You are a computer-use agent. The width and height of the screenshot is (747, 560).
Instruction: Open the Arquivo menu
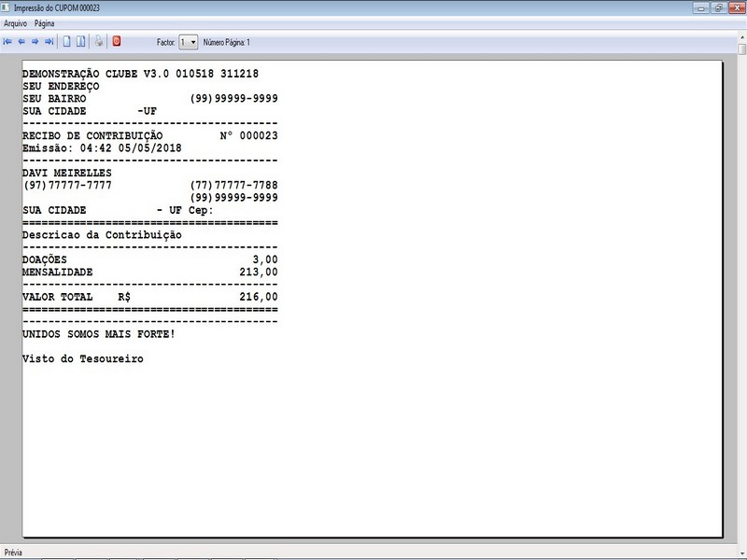click(15, 23)
